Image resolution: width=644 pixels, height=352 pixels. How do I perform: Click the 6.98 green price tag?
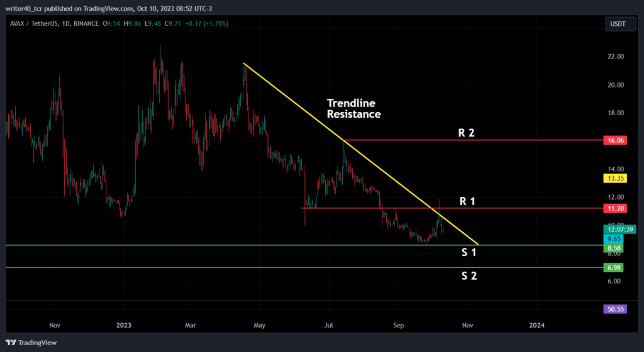[x=613, y=268]
